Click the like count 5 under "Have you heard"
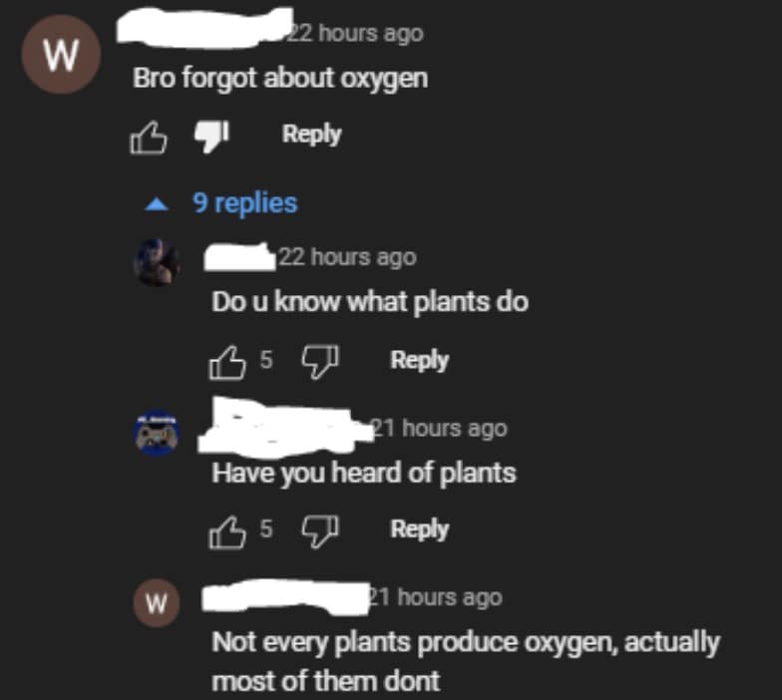Viewport: 782px width, 700px height. 266,528
